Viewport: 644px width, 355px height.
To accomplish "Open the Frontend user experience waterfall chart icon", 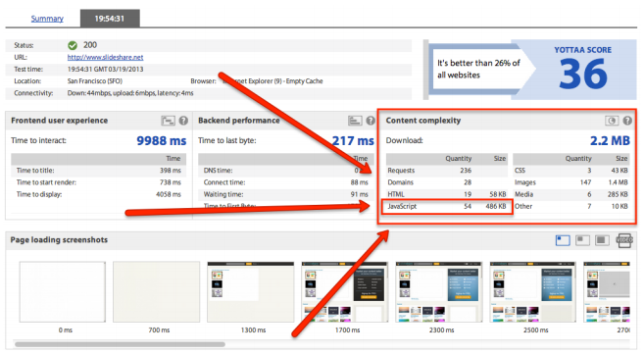I will click(x=168, y=121).
